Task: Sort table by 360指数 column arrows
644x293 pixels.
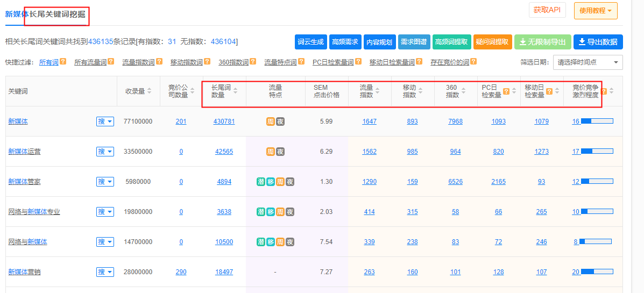Action: (464, 91)
